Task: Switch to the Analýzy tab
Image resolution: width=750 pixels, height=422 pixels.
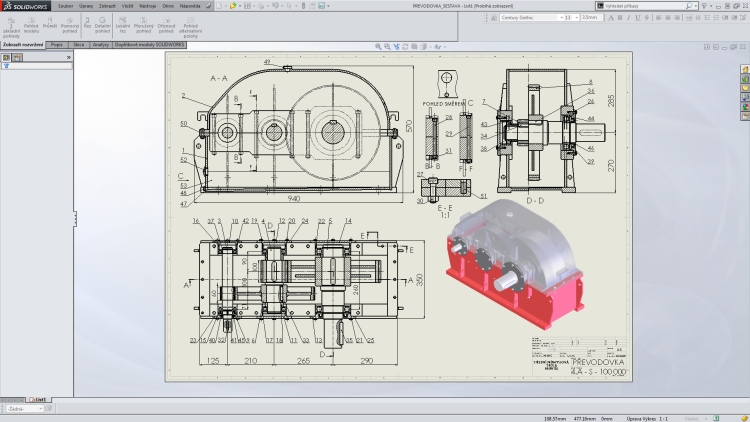Action: tap(100, 44)
